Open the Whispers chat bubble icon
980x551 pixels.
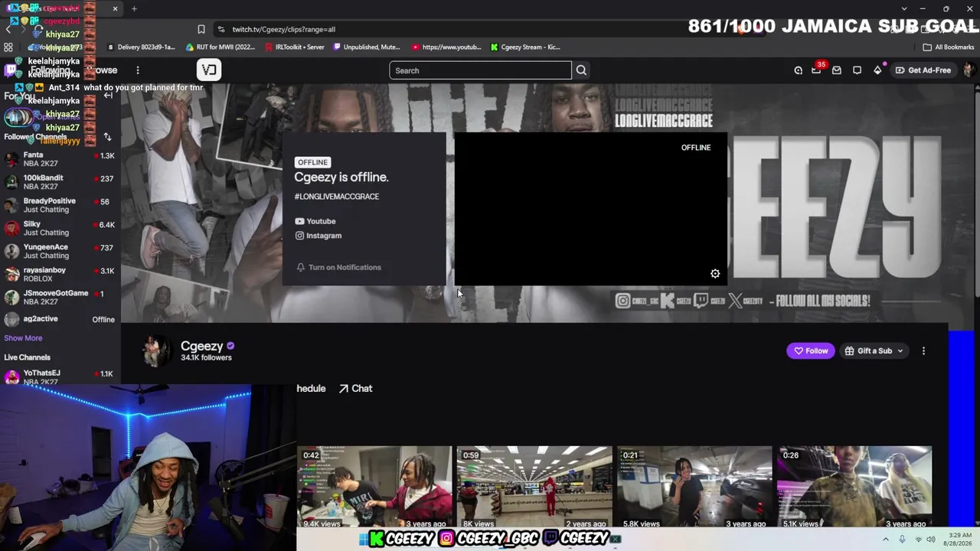(857, 70)
